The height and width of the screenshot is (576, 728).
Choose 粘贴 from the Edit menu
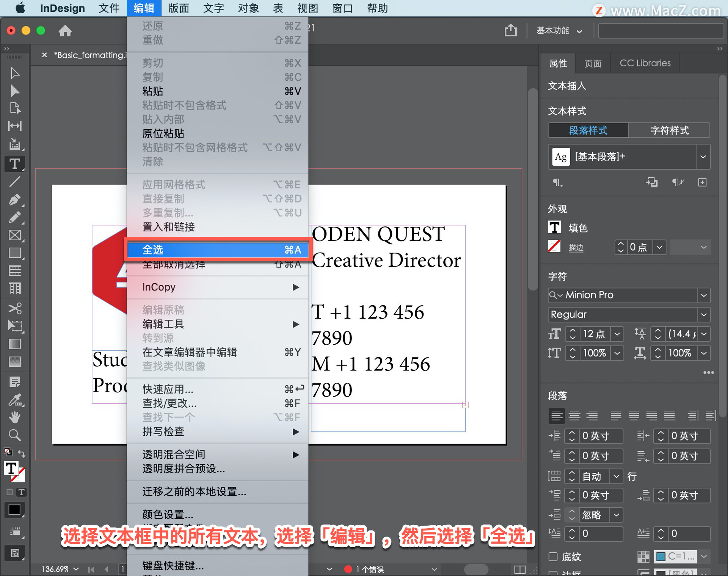click(218, 91)
